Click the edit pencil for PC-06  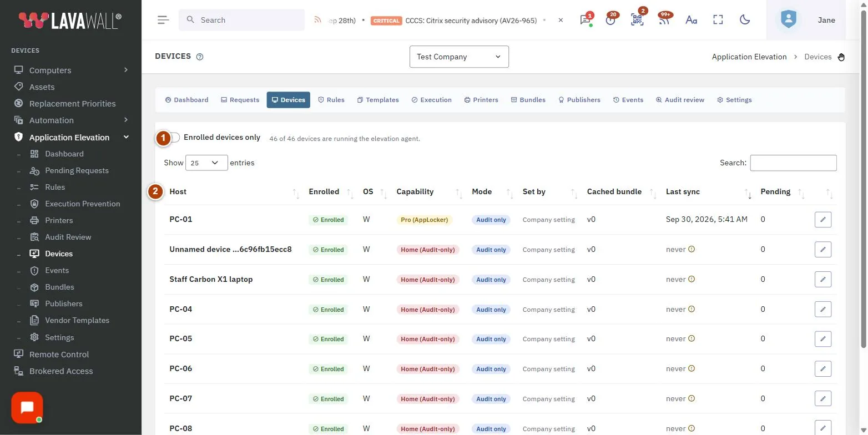pos(823,369)
